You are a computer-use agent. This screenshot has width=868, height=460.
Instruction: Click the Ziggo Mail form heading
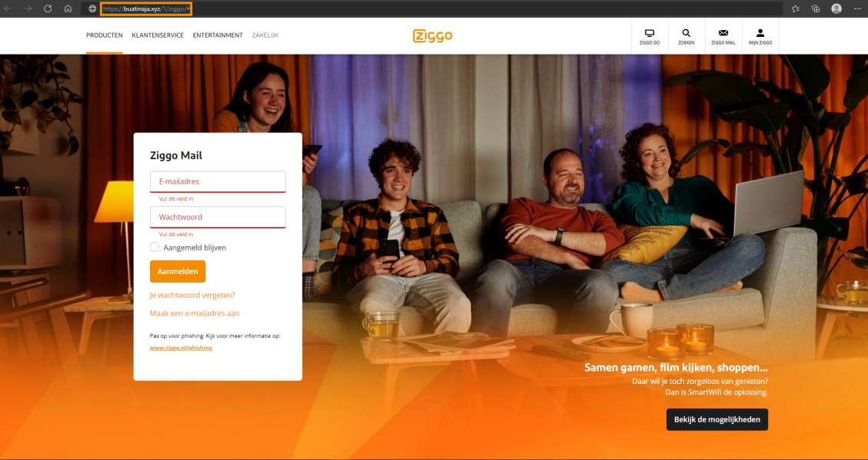(x=176, y=155)
